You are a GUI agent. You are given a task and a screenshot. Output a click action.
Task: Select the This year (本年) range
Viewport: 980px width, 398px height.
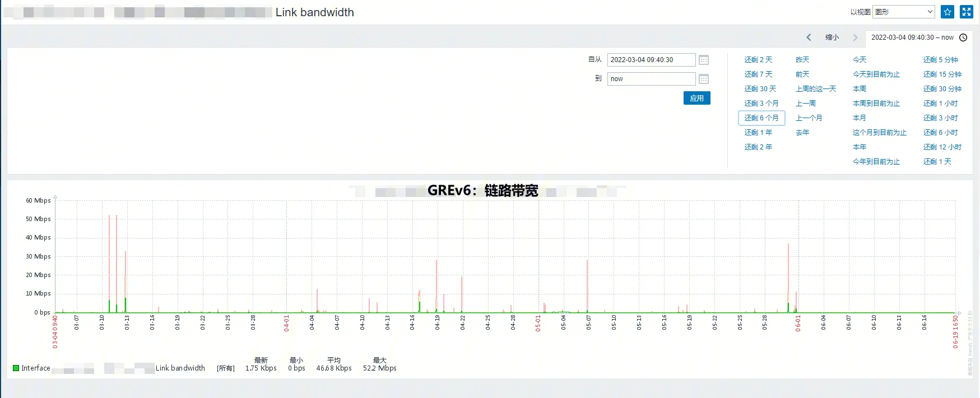860,147
